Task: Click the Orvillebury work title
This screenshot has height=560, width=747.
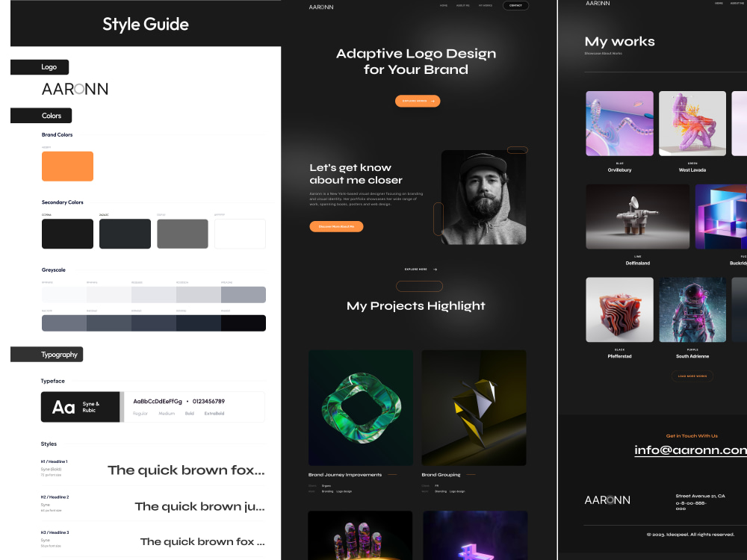Action: [619, 170]
